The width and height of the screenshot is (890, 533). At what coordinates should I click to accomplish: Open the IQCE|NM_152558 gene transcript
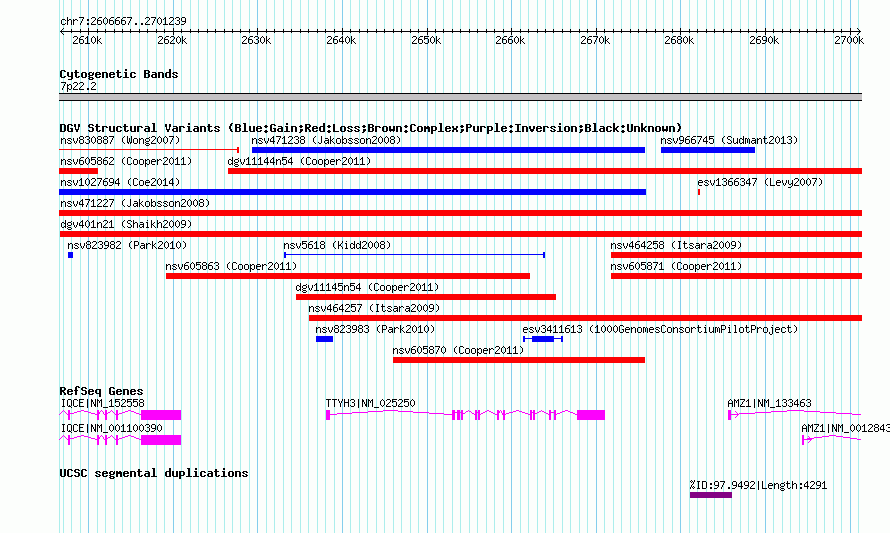pyautogui.click(x=120, y=415)
